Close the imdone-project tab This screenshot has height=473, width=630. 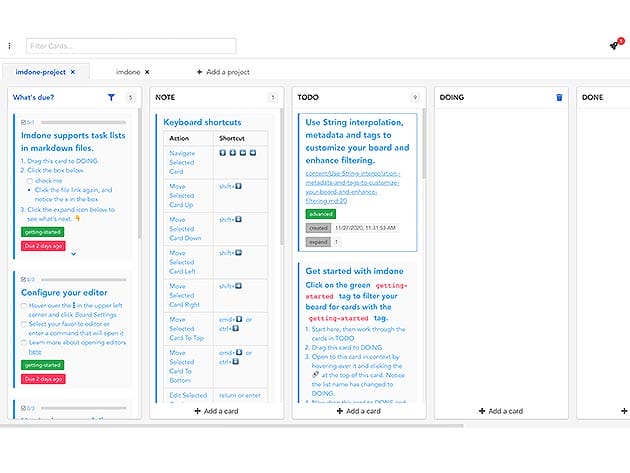click(x=73, y=72)
